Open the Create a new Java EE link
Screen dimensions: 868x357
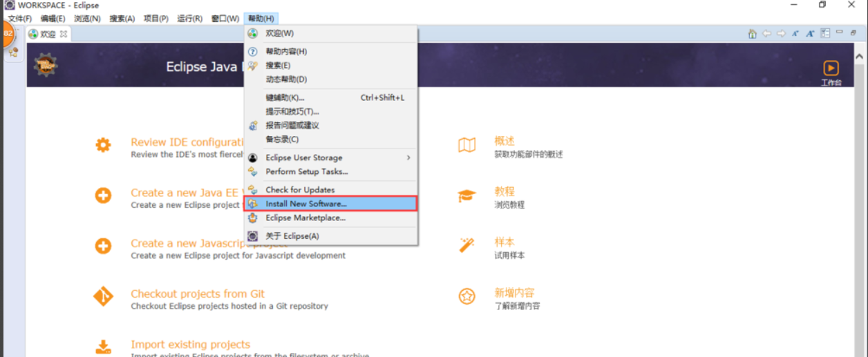[187, 193]
